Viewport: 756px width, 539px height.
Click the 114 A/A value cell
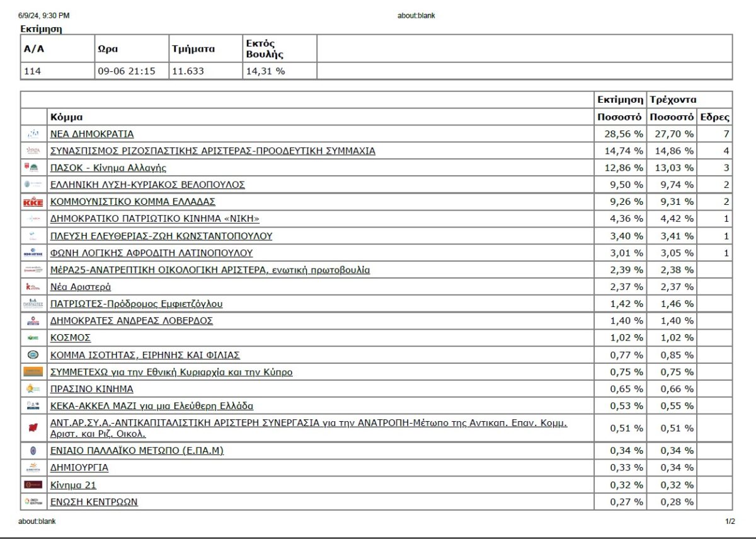(x=57, y=71)
